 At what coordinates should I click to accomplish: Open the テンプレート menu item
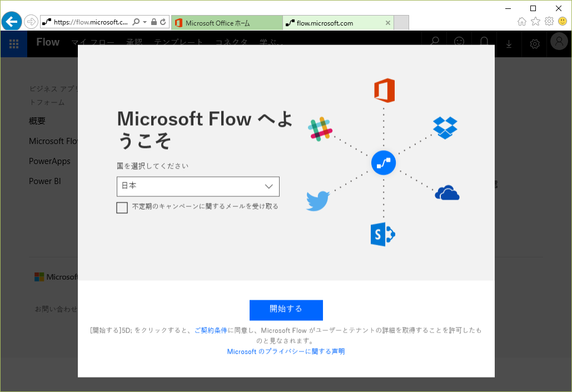tap(178, 42)
